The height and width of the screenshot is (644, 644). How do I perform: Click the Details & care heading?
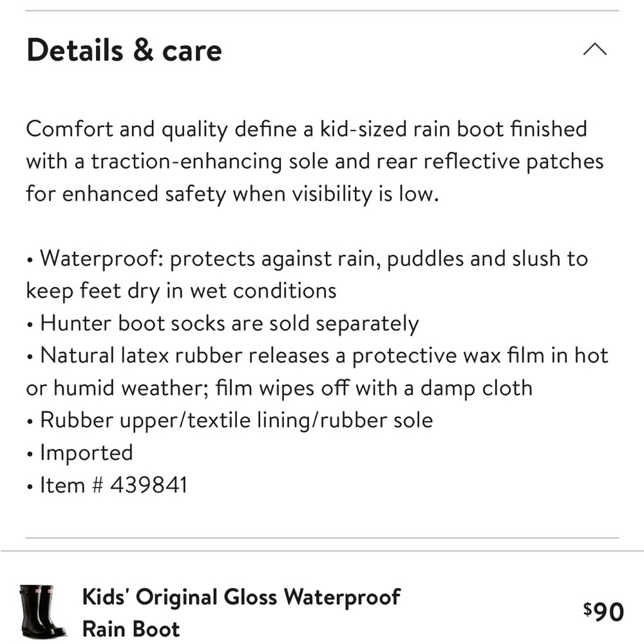point(124,50)
